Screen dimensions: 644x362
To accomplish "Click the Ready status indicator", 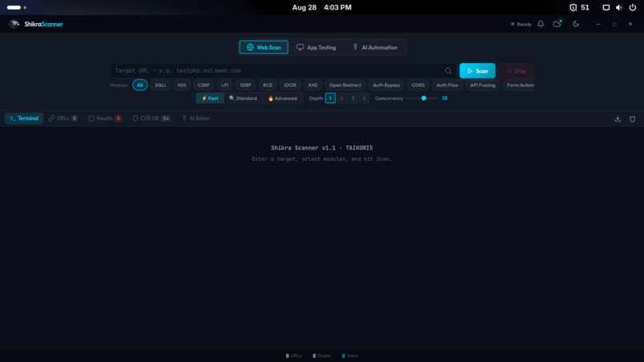I will pos(521,24).
